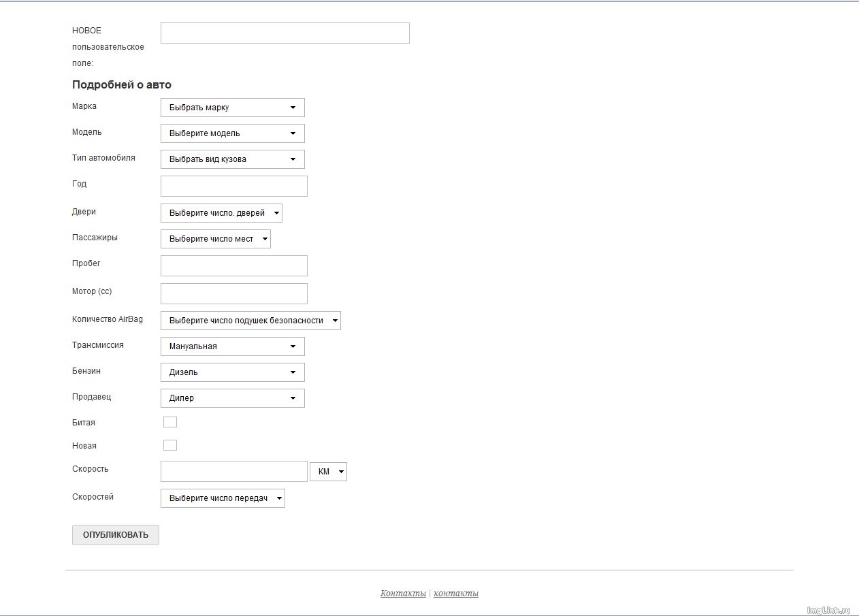Open the КМ unit dropdown
Viewport: 859px width, 616px height.
(328, 472)
